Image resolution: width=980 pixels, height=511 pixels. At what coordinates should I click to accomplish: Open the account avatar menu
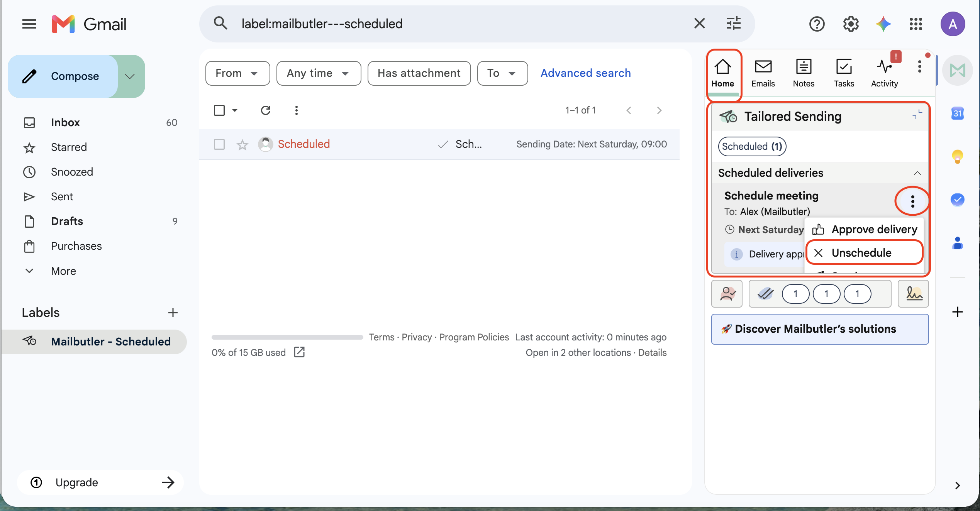click(953, 24)
